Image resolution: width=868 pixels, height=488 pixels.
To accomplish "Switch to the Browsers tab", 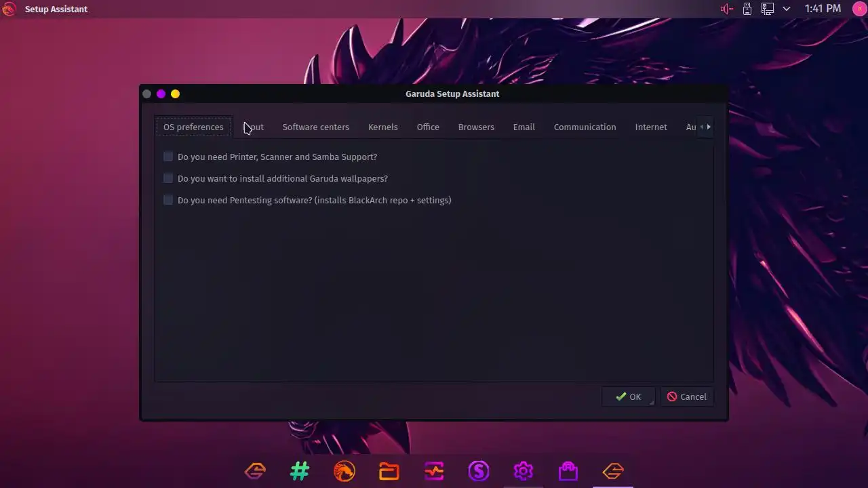I will click(476, 127).
